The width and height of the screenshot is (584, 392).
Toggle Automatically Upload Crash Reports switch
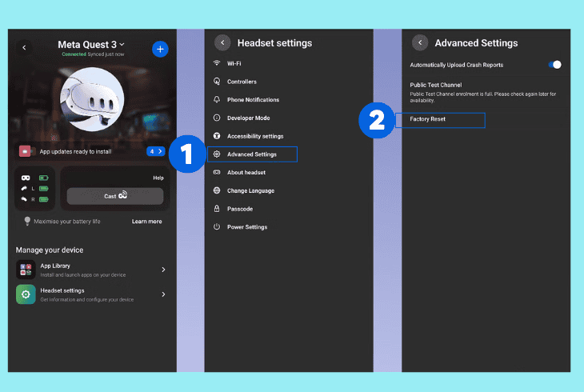[x=554, y=65]
